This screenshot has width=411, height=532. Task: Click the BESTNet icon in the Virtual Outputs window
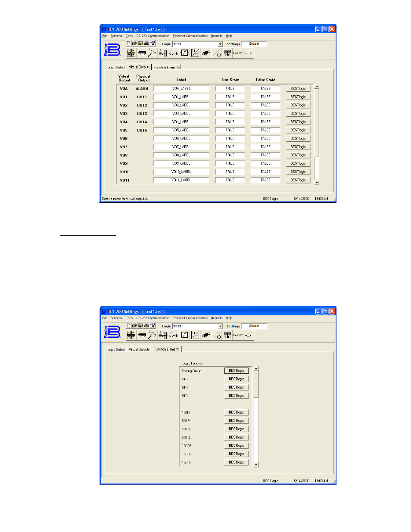(238, 53)
